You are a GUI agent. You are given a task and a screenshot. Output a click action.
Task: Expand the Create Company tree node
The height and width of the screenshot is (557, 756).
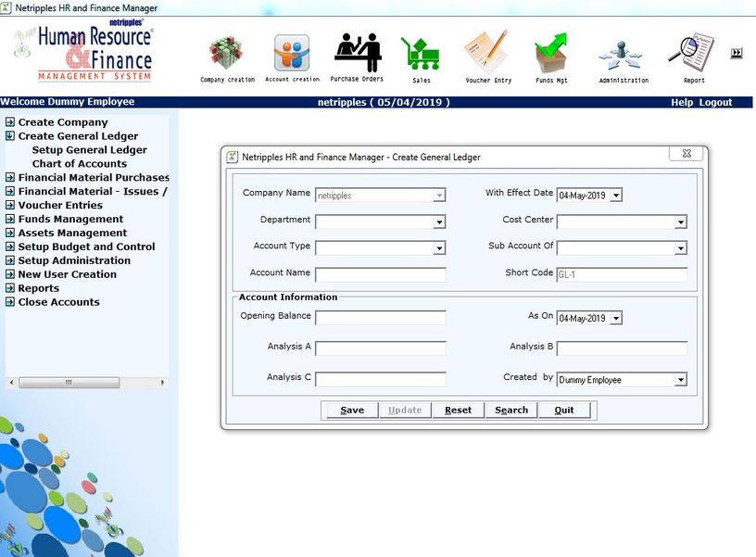tap(9, 122)
